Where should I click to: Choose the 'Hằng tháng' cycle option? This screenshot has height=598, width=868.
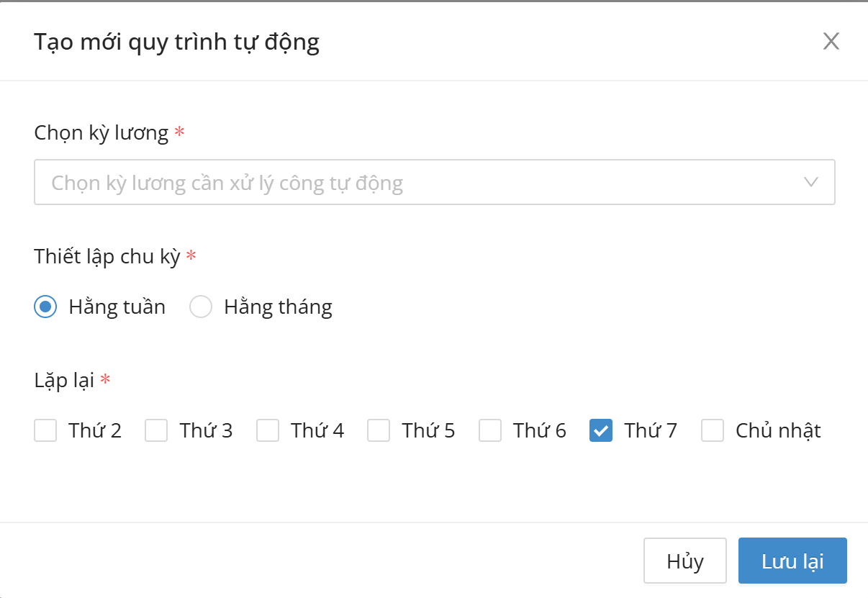pyautogui.click(x=201, y=307)
